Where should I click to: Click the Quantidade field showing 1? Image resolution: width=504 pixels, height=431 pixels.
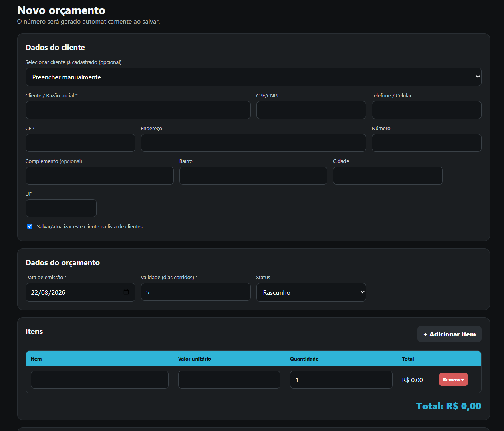click(341, 379)
